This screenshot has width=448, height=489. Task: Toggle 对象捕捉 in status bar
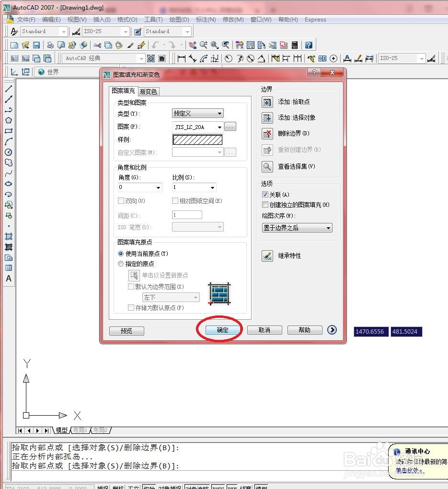pyautogui.click(x=170, y=487)
